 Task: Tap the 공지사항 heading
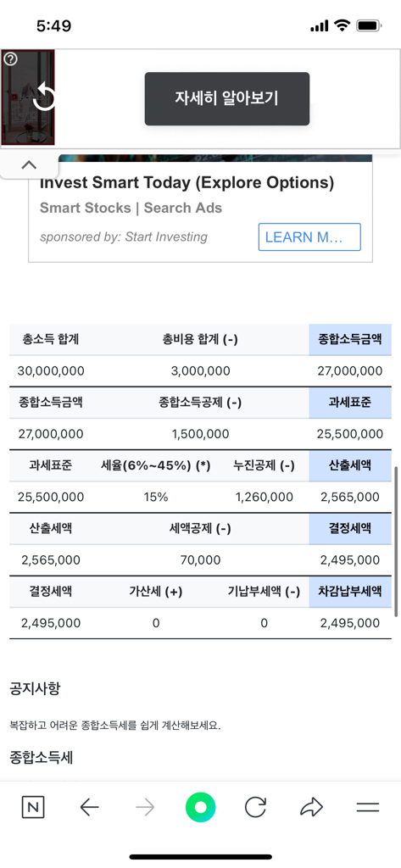tap(35, 688)
